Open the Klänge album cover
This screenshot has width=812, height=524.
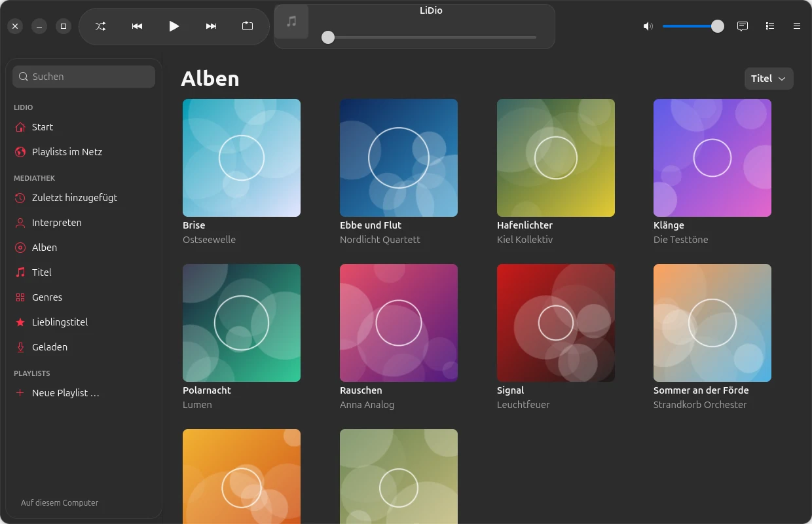pyautogui.click(x=712, y=158)
